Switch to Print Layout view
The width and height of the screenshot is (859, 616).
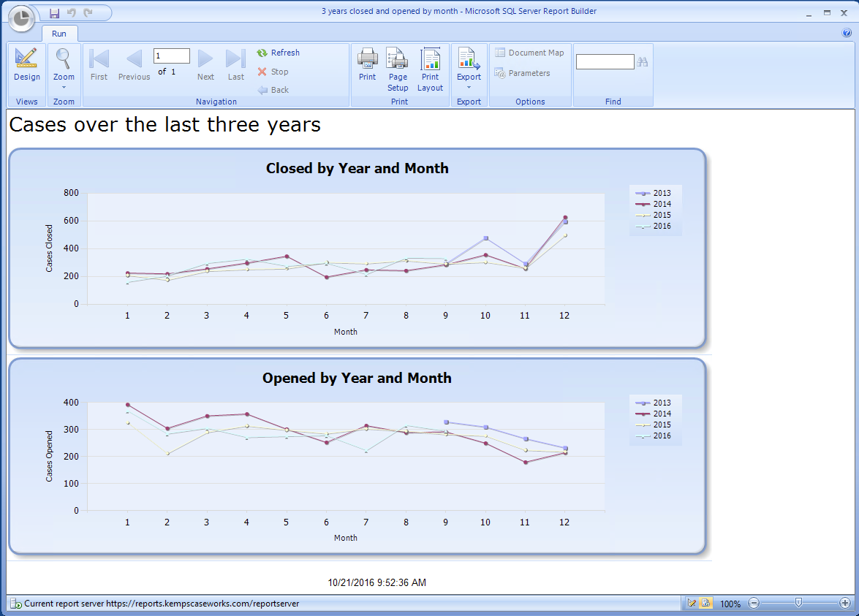[x=430, y=69]
